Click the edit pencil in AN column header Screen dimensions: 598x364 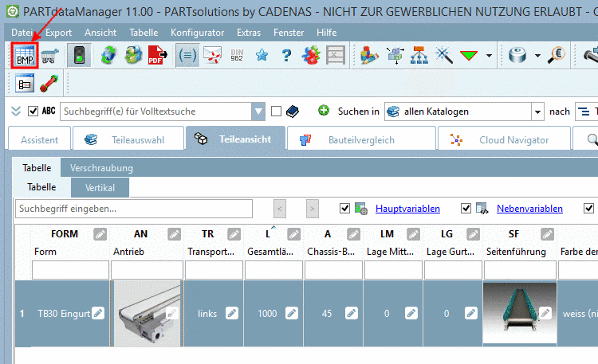[x=175, y=234]
